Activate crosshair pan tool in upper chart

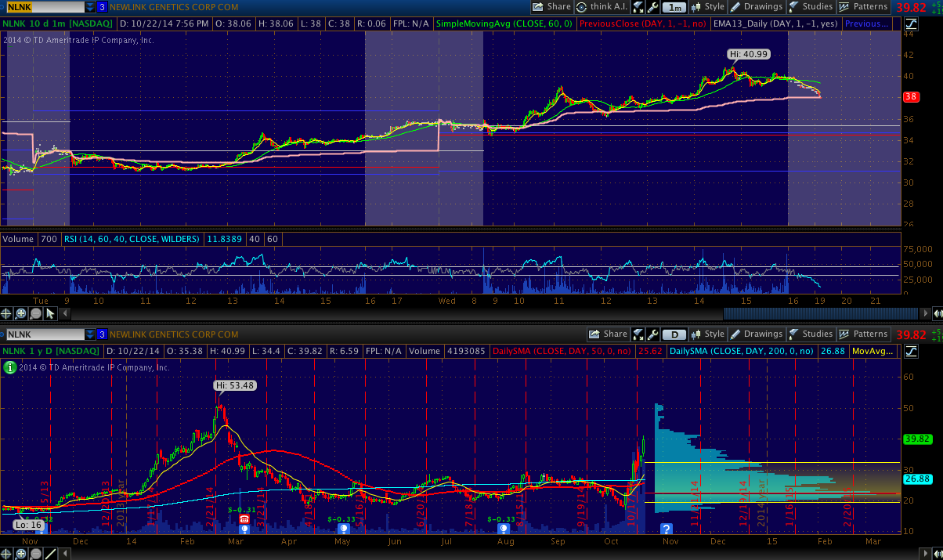[x=7, y=313]
